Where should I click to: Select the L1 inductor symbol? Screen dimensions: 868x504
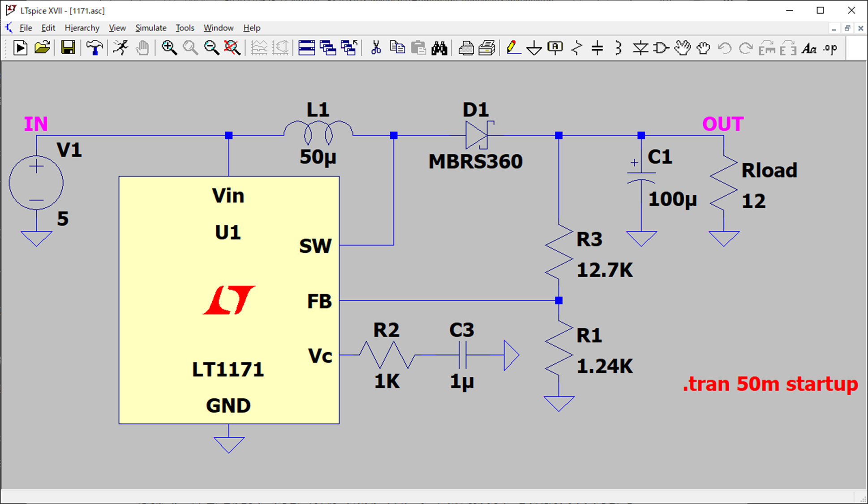tap(318, 133)
